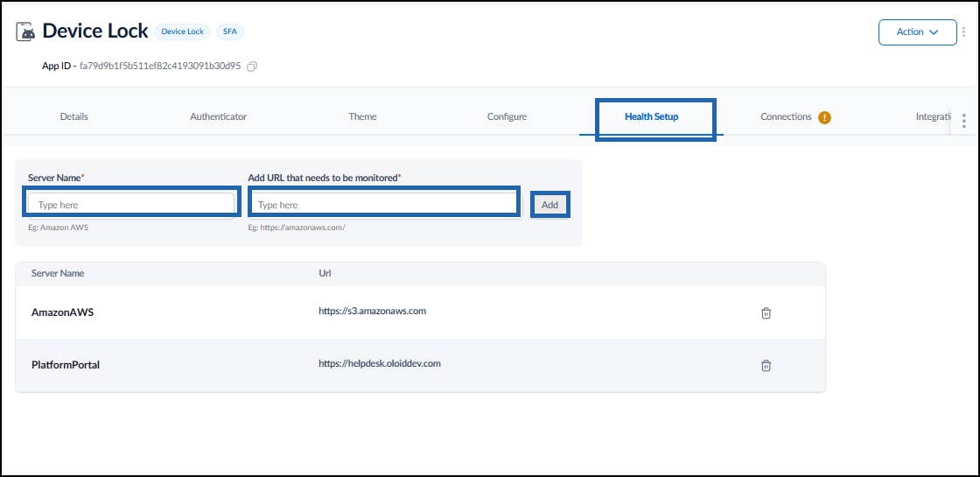Click the App ID value text
The image size is (980, 477).
(160, 66)
